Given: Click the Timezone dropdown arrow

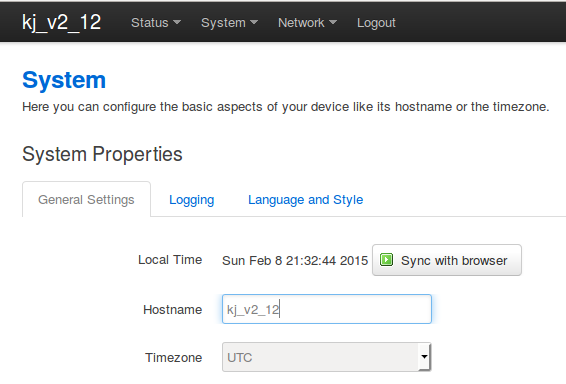Looking at the screenshot, I should 424,357.
